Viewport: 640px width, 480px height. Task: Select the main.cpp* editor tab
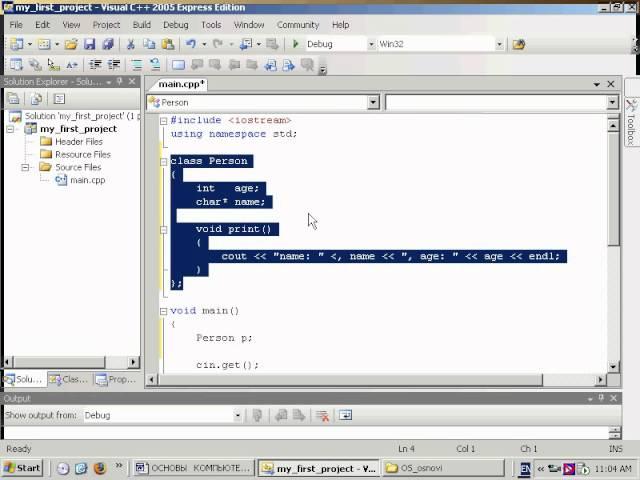(x=181, y=84)
